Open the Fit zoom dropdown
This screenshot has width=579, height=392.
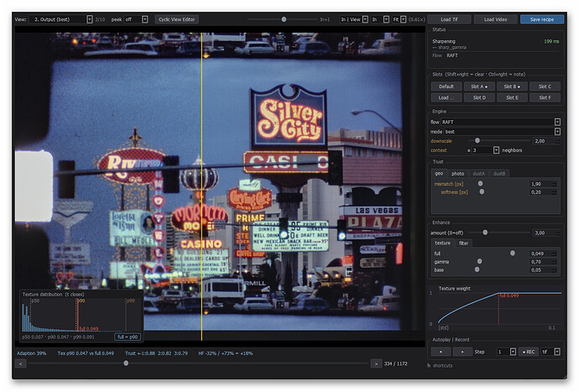pos(399,19)
